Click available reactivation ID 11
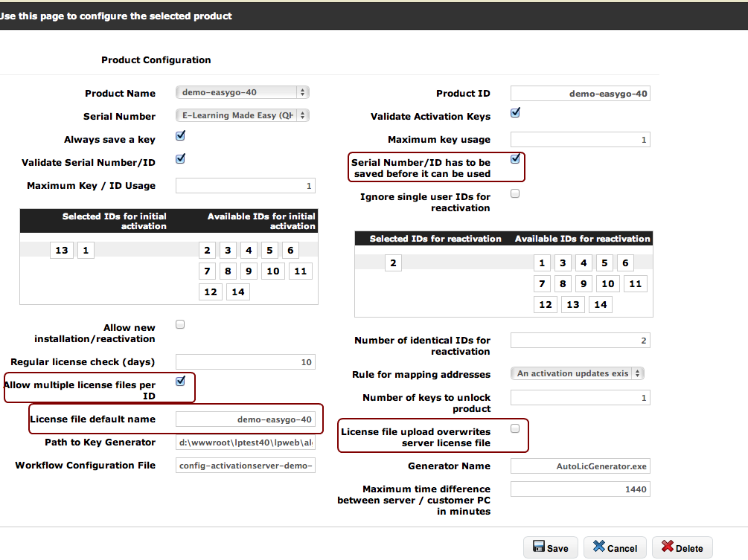This screenshot has height=560, width=748. coord(636,283)
